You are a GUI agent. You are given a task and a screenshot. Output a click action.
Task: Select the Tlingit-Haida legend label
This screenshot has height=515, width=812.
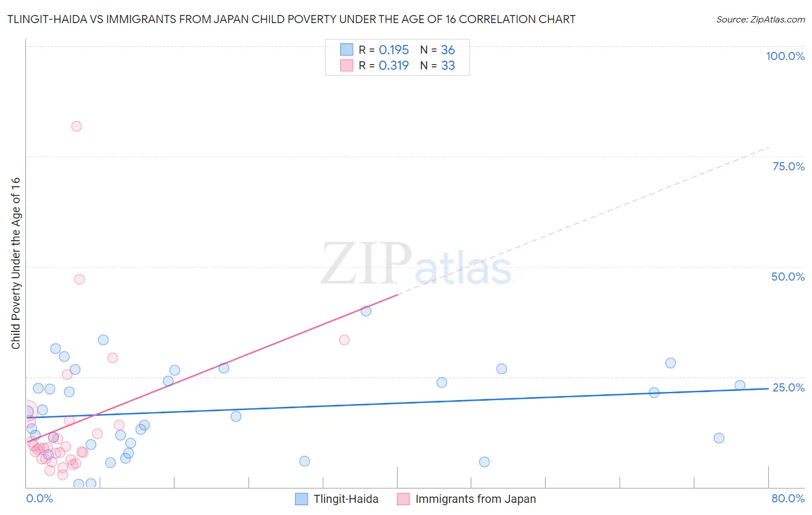coord(346,499)
